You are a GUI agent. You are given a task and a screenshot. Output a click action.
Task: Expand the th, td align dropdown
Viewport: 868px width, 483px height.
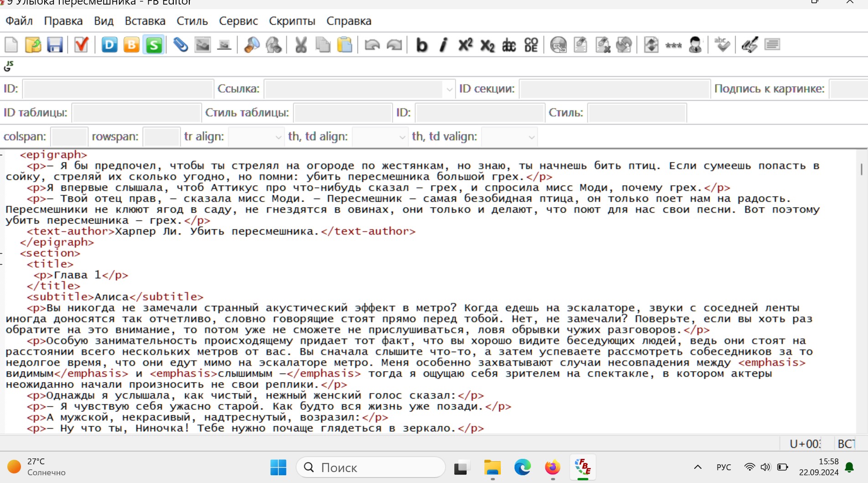pyautogui.click(x=402, y=137)
